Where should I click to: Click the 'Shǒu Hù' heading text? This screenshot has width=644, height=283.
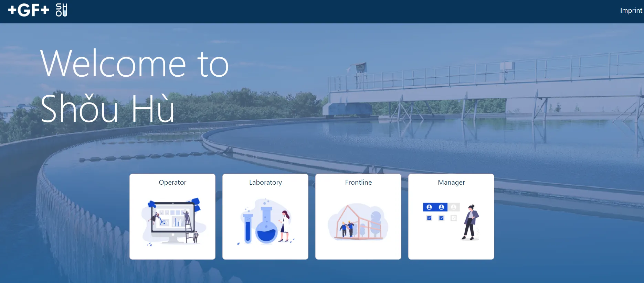coord(107,108)
